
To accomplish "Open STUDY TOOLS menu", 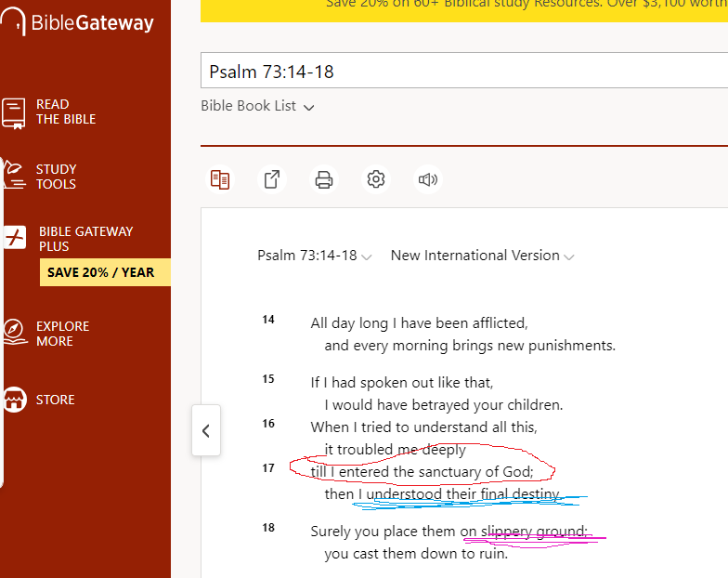I will 56,177.
